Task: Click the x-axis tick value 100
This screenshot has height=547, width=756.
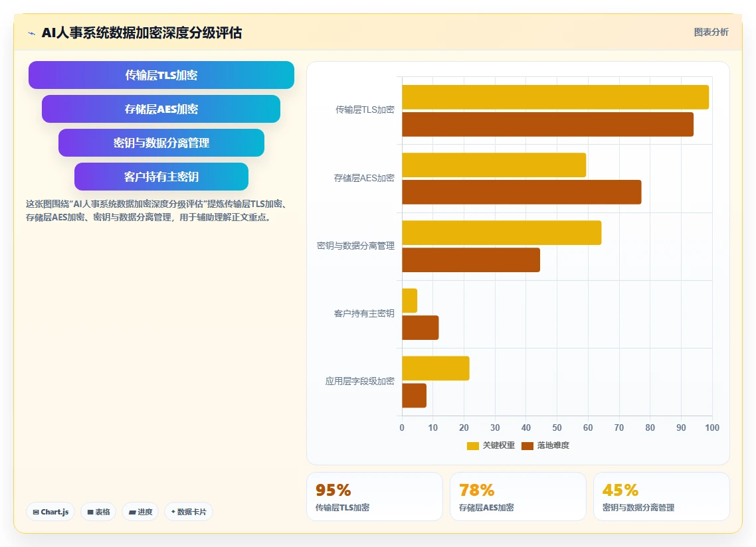Action: point(712,428)
